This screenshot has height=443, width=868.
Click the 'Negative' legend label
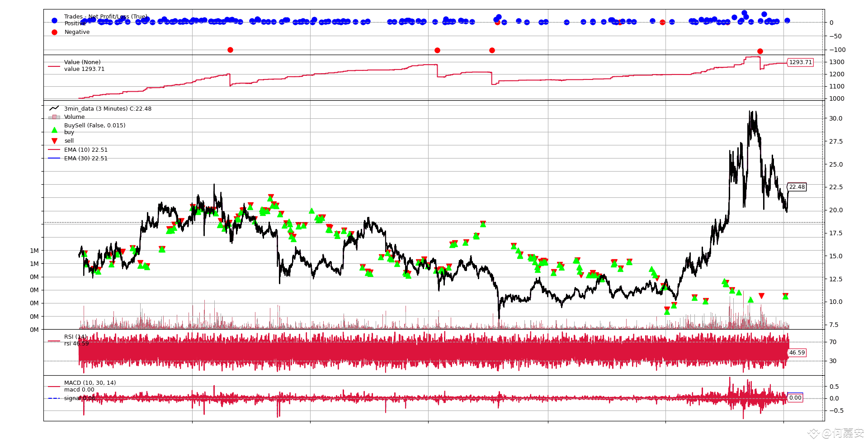[x=77, y=32]
